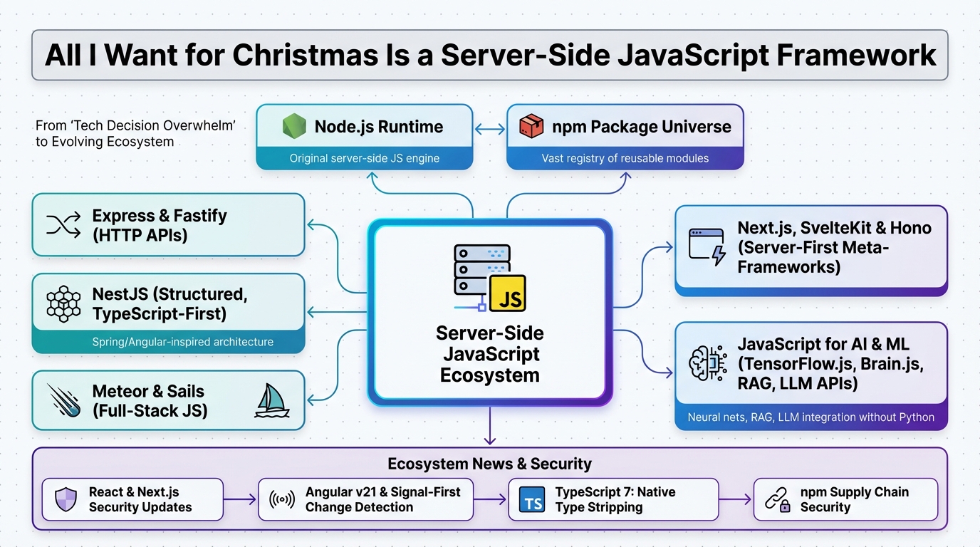The width and height of the screenshot is (980, 547).
Task: Click the shuffle arrows icon beside Express & Fastify
Action: tap(64, 225)
